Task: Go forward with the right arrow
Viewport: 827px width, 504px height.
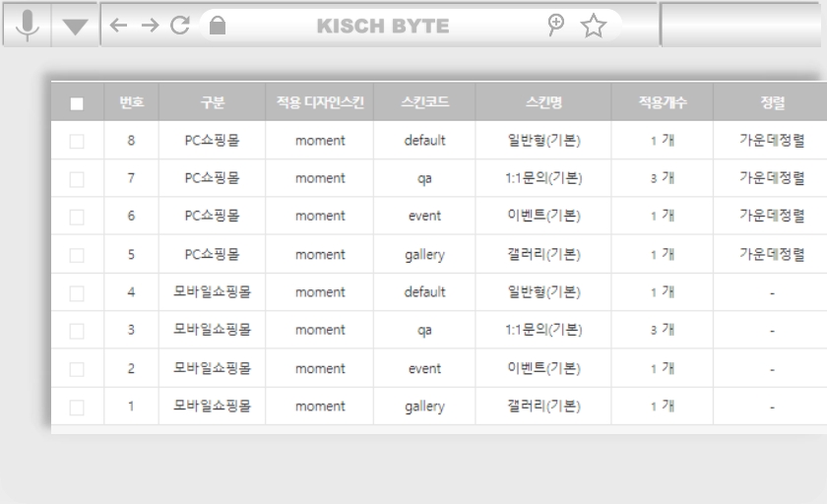Action: (x=150, y=25)
